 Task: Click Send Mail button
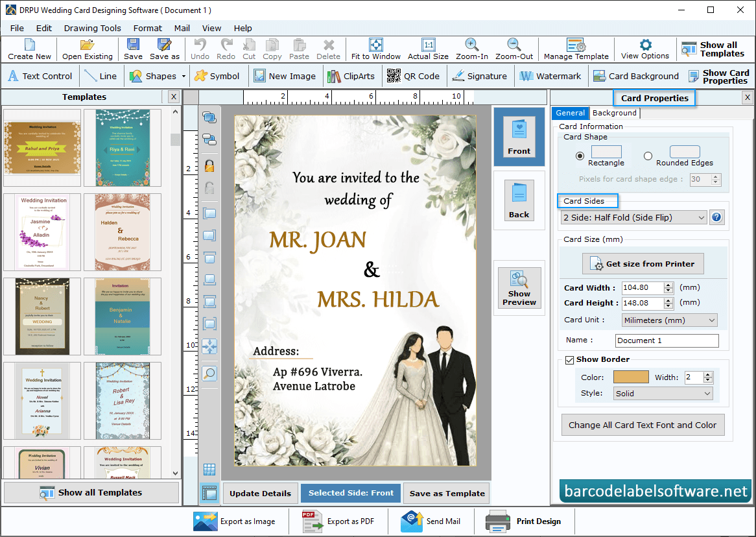pyautogui.click(x=430, y=521)
